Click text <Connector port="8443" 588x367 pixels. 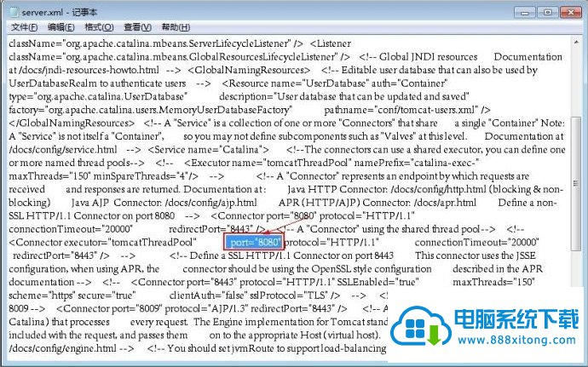point(184,282)
